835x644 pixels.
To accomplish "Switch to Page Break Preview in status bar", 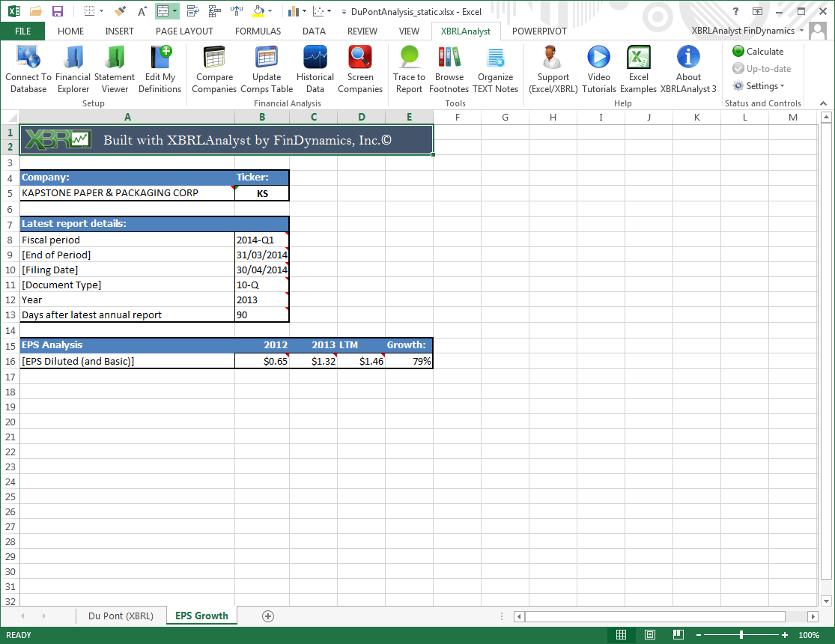I will pos(678,634).
